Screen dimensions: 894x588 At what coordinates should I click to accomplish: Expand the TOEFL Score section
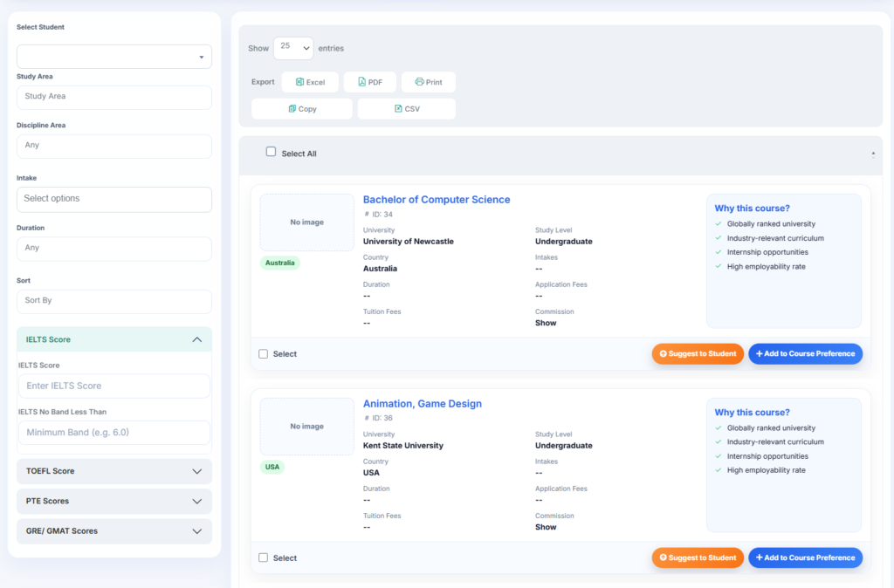click(114, 471)
